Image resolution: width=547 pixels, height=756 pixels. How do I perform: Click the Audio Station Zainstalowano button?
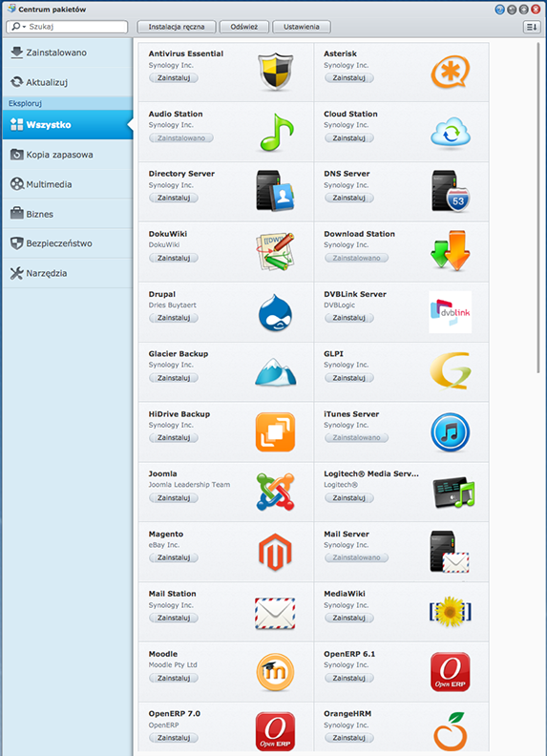[x=180, y=138]
